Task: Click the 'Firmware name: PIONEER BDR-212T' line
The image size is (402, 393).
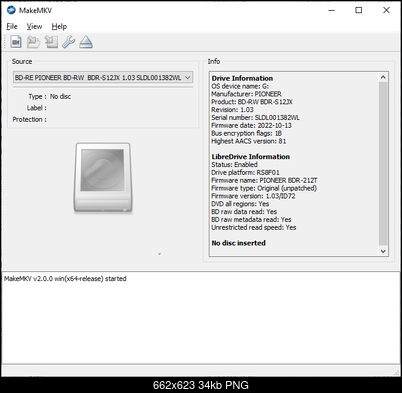Action: tap(264, 180)
